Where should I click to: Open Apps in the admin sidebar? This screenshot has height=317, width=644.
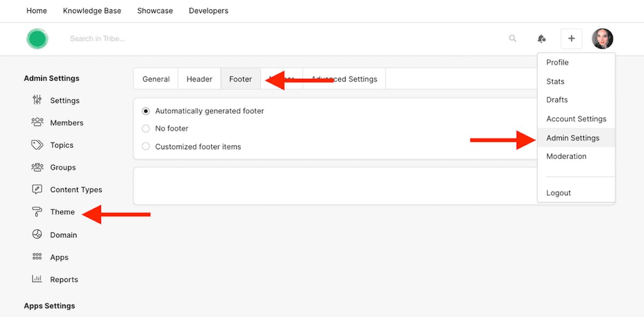tap(59, 257)
